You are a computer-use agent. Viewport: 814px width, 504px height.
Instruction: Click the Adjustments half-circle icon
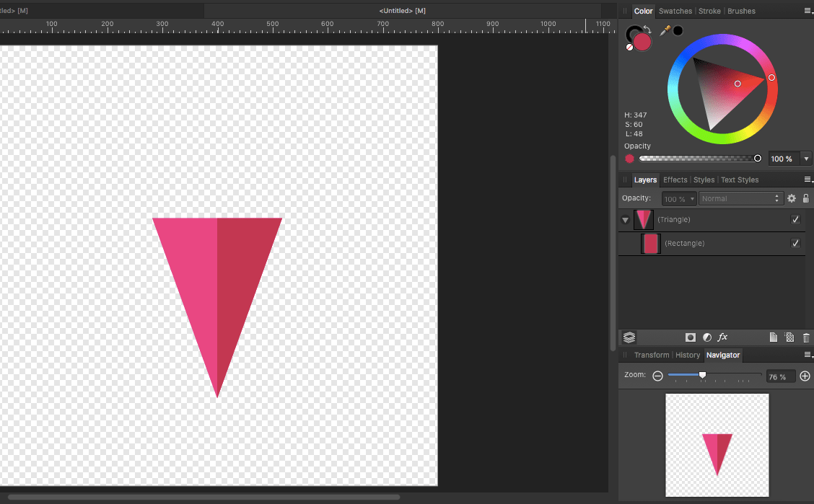pyautogui.click(x=706, y=337)
